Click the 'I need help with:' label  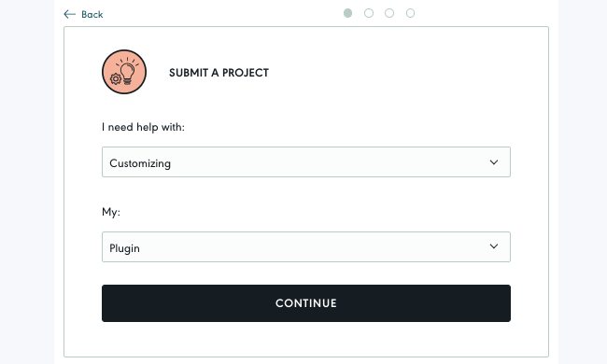(143, 127)
